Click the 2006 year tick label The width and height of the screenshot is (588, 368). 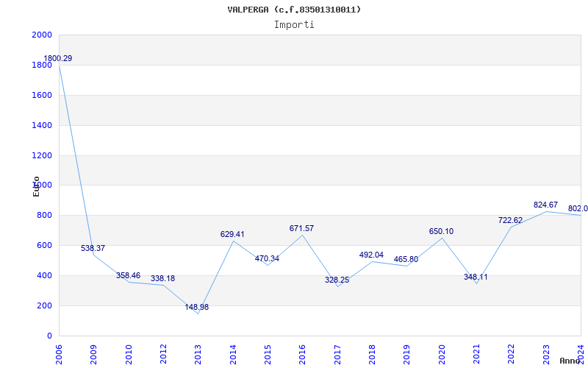point(60,354)
